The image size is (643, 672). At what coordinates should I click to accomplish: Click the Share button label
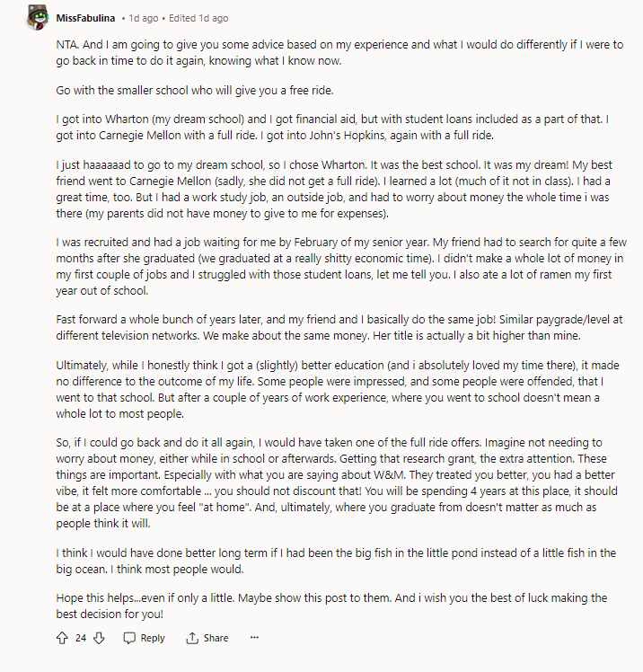[216, 638]
